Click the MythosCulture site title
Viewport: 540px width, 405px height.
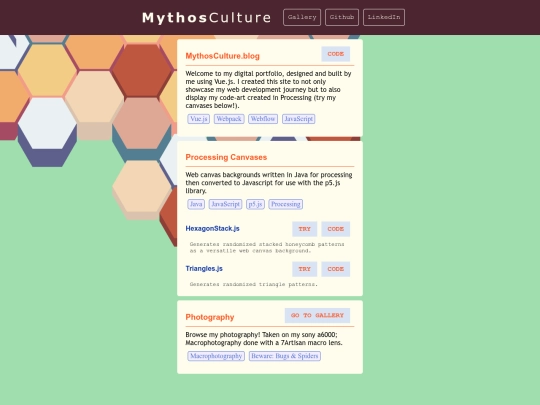click(x=206, y=18)
